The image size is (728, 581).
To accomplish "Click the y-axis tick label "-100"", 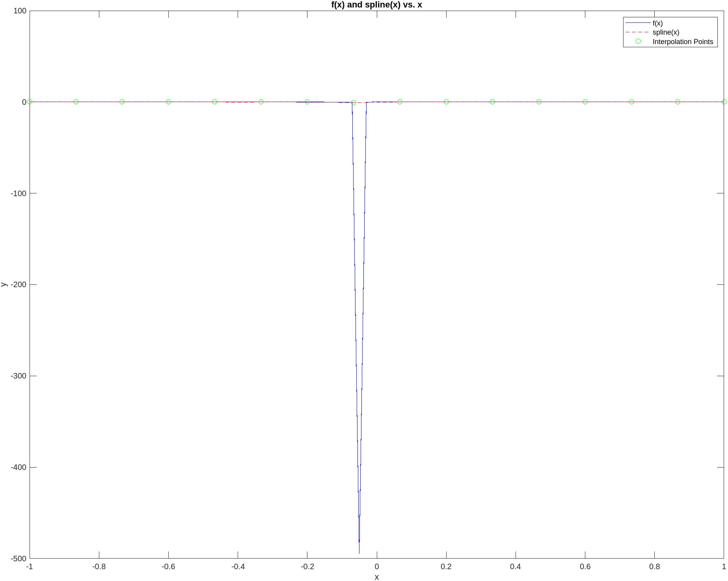I will (19, 193).
